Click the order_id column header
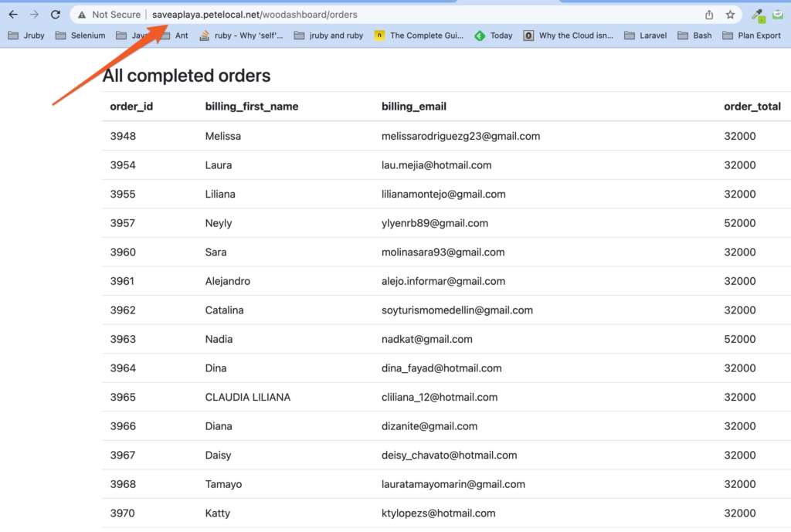The width and height of the screenshot is (791, 532). pyautogui.click(x=131, y=107)
